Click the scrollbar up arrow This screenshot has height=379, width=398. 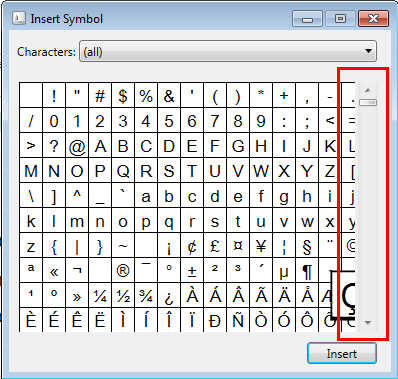pyautogui.click(x=368, y=90)
